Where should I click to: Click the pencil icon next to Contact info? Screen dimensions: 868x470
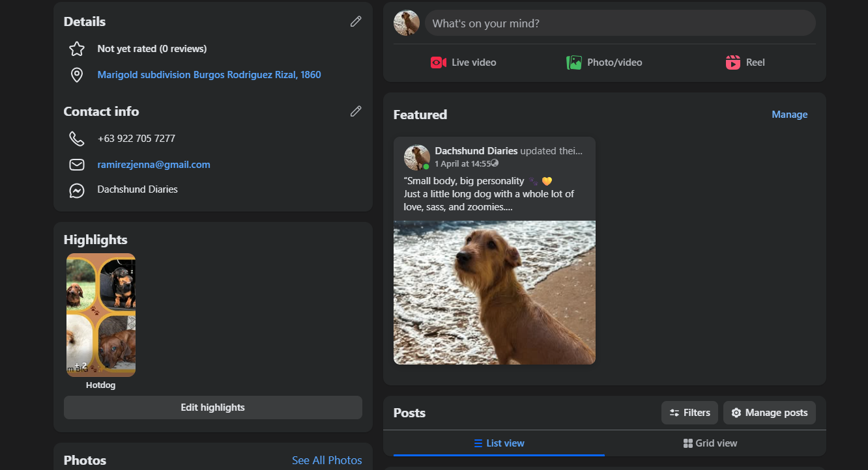tap(356, 111)
